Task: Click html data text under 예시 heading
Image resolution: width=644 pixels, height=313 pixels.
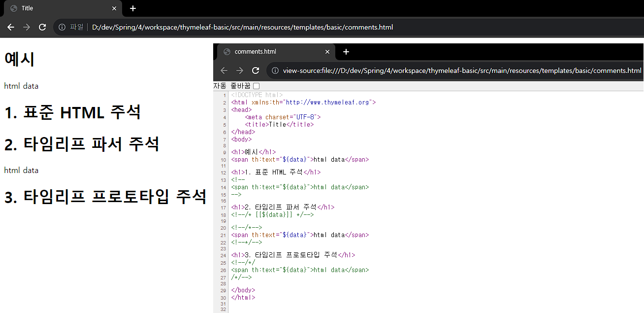Action: tap(21, 86)
